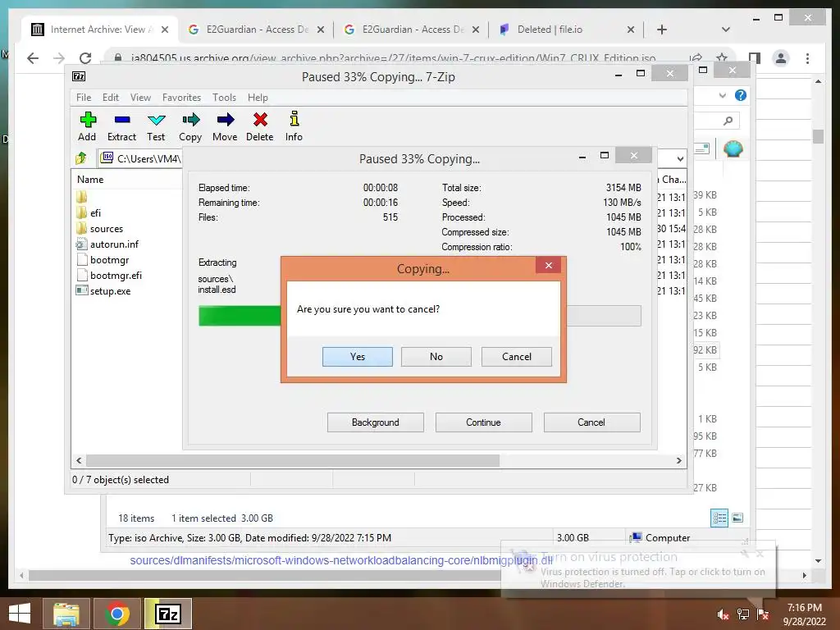The image size is (840, 630).
Task: Click 7-Zip scrollbar right arrow
Action: (678, 460)
